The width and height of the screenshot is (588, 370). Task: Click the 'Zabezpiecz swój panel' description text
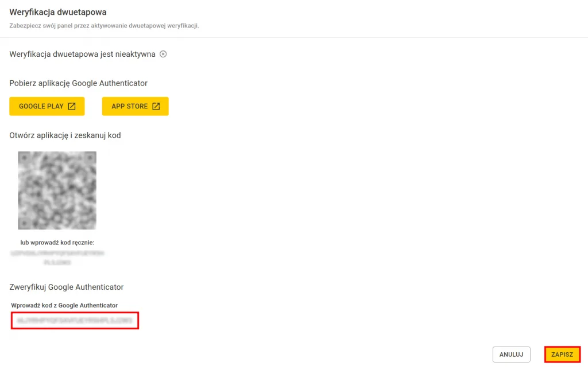[104, 26]
